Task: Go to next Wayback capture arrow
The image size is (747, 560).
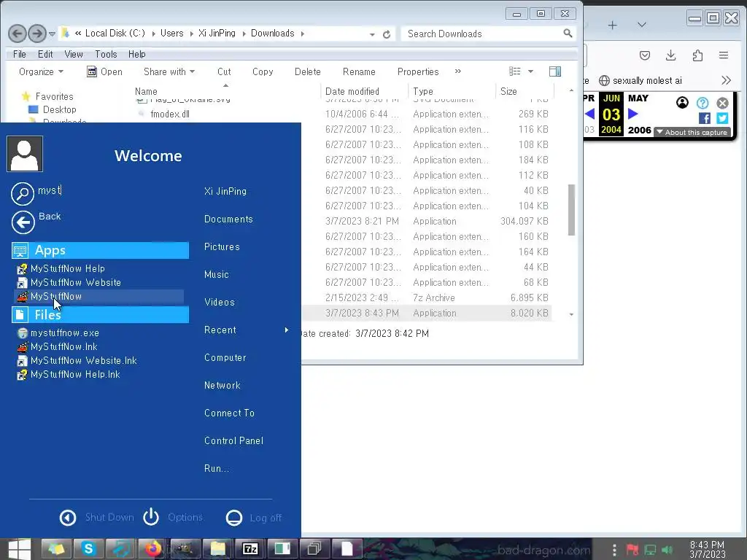Action: (632, 114)
